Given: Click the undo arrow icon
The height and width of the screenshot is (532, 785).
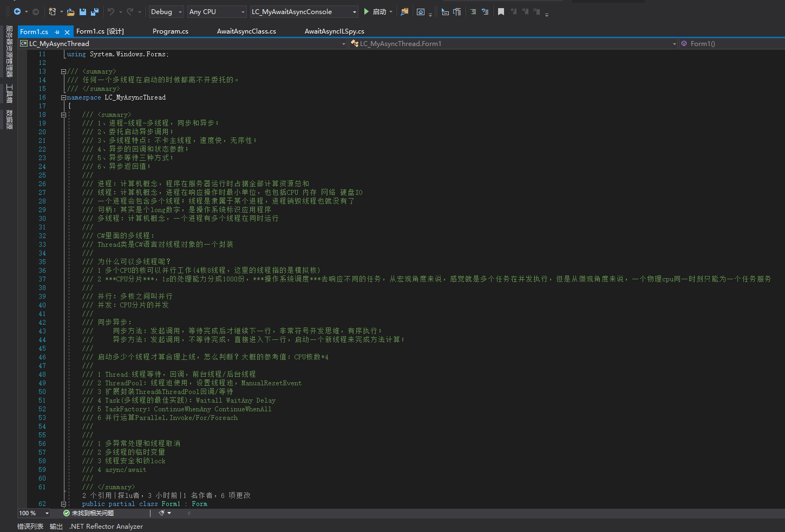Looking at the screenshot, I should coord(111,11).
